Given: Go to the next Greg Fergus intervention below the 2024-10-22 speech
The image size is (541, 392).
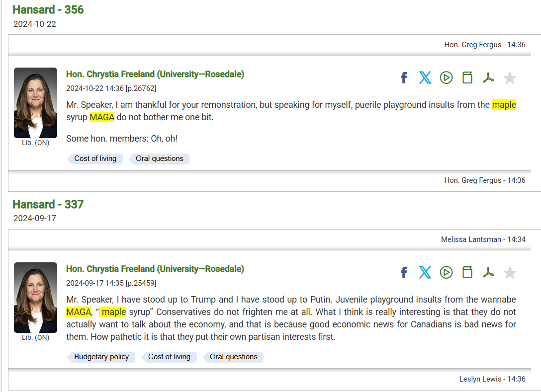Looking at the screenshot, I should point(484,180).
